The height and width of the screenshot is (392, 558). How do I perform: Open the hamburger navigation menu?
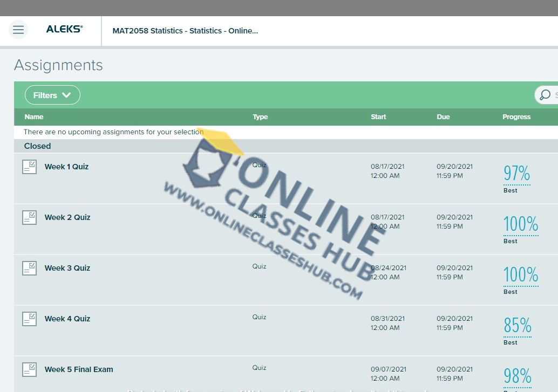[x=18, y=30]
